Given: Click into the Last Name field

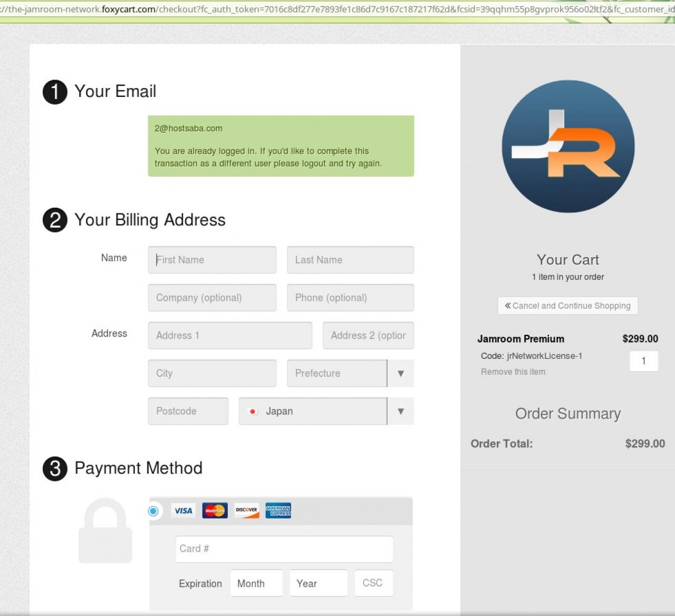Looking at the screenshot, I should [x=350, y=260].
